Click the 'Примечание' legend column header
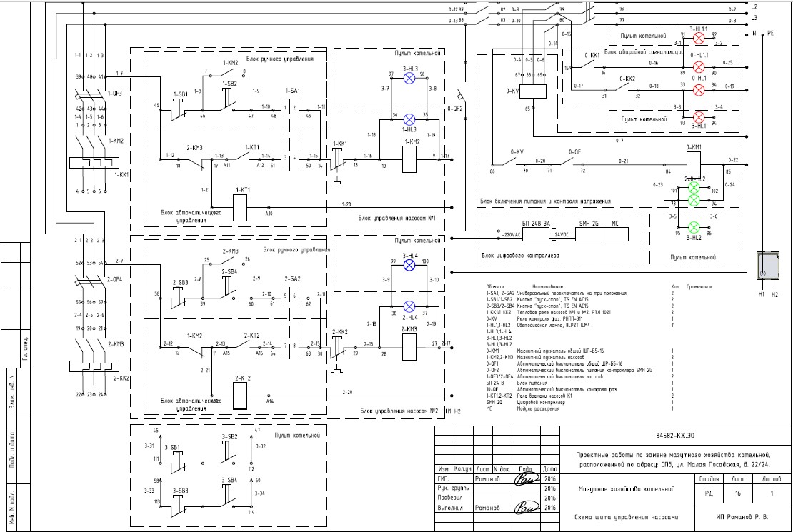The height and width of the screenshot is (532, 793). pos(699,287)
